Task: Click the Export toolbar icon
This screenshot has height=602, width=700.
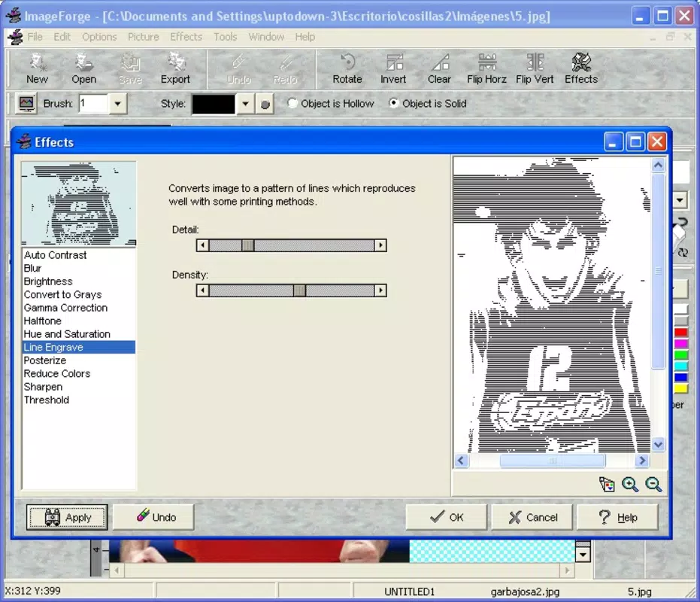Action: coord(175,68)
